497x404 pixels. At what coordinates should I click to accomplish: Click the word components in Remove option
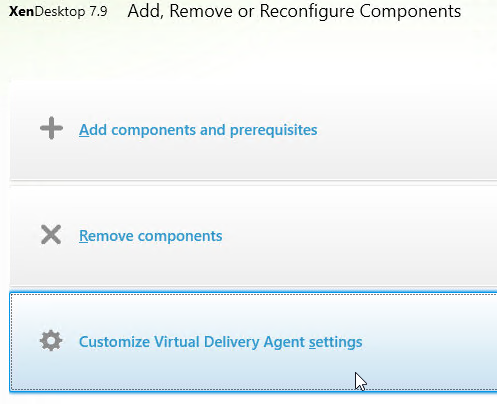pyautogui.click(x=180, y=237)
